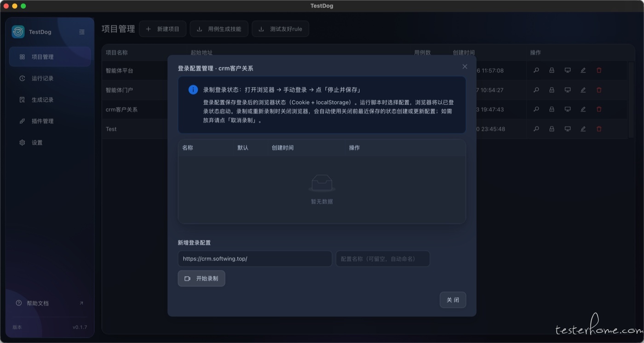The height and width of the screenshot is (343, 644).
Task: Open 设置 in the sidebar
Action: tap(50, 143)
